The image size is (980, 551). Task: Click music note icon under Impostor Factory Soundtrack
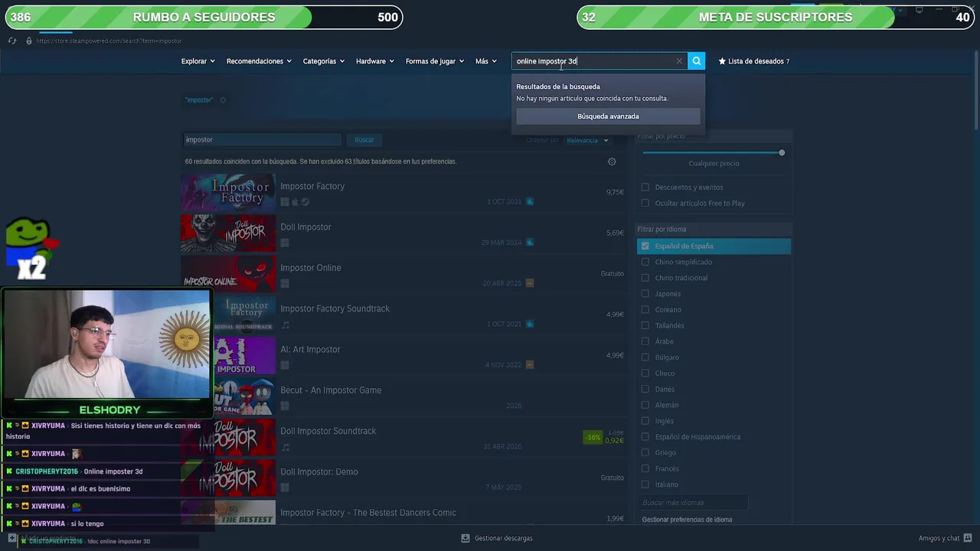pos(285,324)
